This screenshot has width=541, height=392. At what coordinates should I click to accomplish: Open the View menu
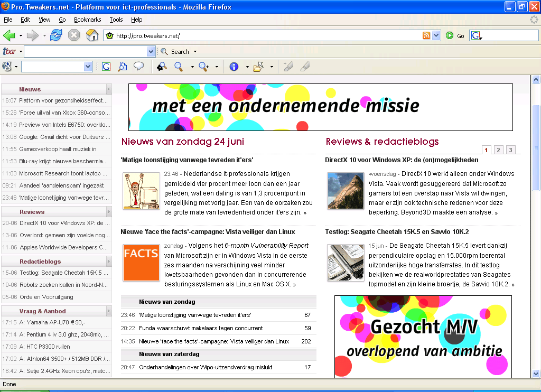coord(44,20)
